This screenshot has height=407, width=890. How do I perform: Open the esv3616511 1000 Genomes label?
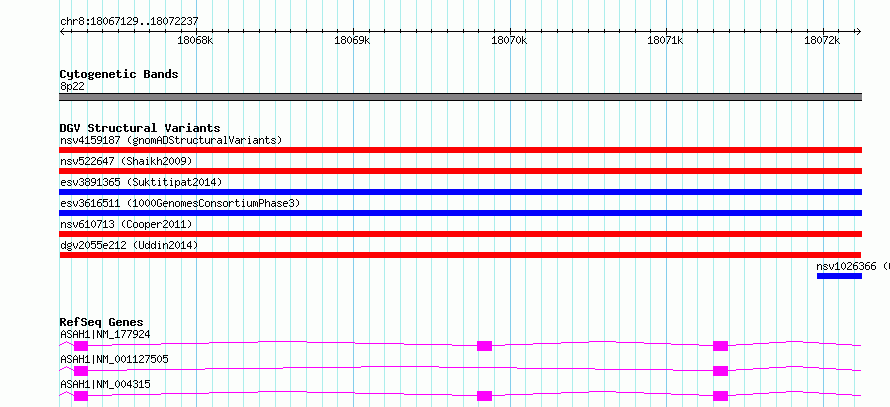click(x=179, y=203)
